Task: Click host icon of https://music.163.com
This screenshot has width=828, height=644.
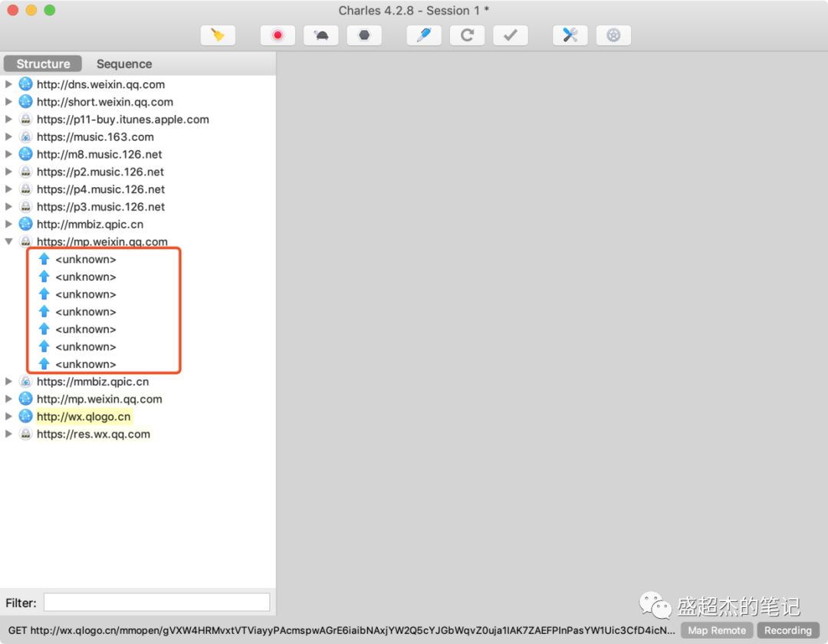Action: click(x=25, y=136)
